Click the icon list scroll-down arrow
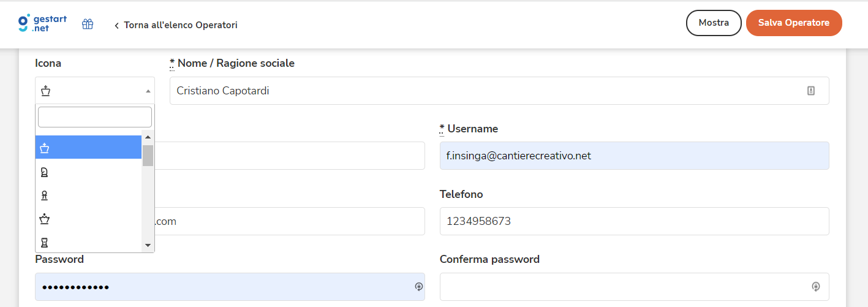868x307 pixels. [148, 245]
